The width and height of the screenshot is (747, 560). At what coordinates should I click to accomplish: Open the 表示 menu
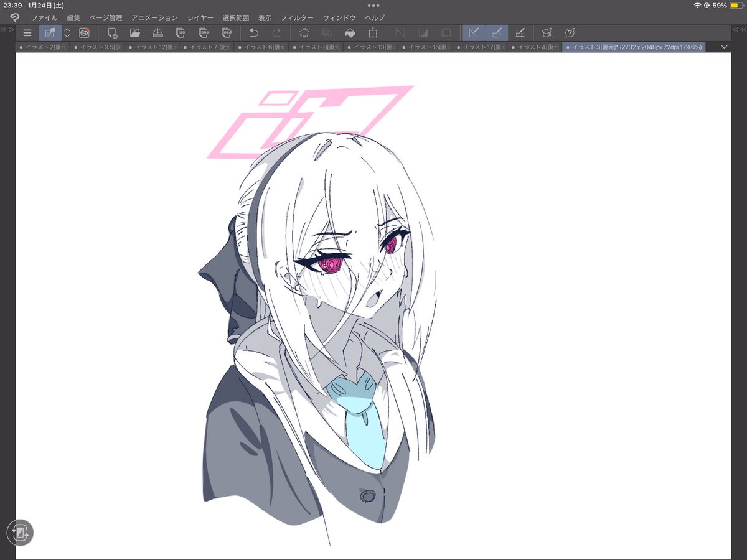265,17
